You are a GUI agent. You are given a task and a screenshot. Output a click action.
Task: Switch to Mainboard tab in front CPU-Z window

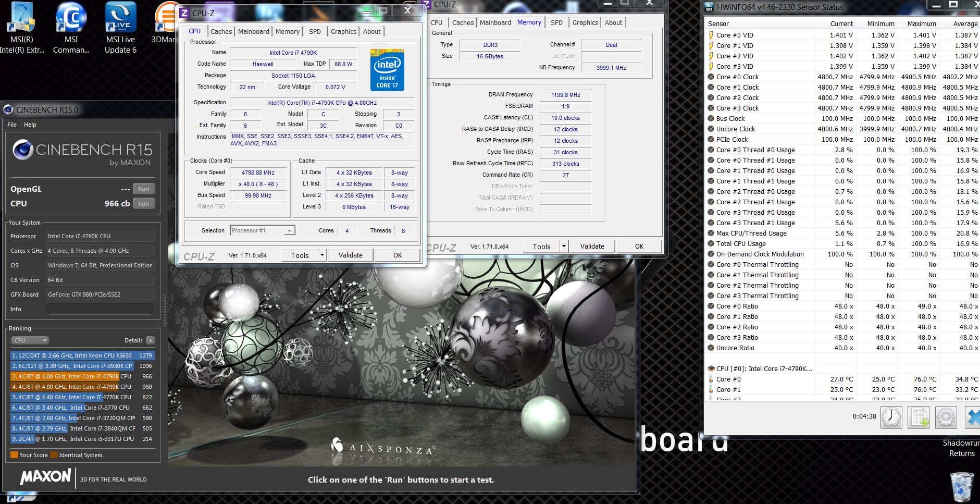click(254, 31)
